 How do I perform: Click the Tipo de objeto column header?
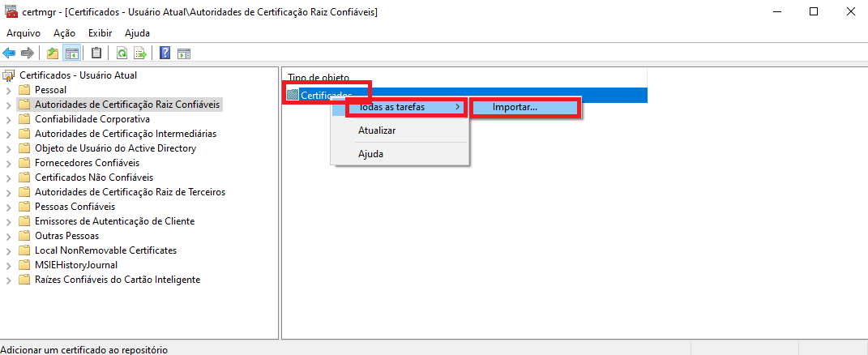[x=319, y=77]
